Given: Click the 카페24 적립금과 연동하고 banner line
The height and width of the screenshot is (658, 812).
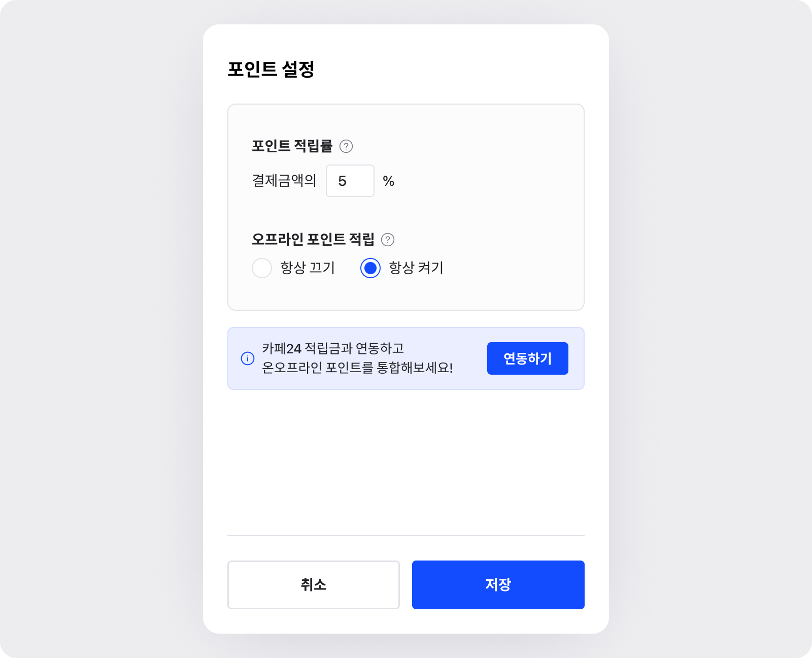Looking at the screenshot, I should point(333,348).
